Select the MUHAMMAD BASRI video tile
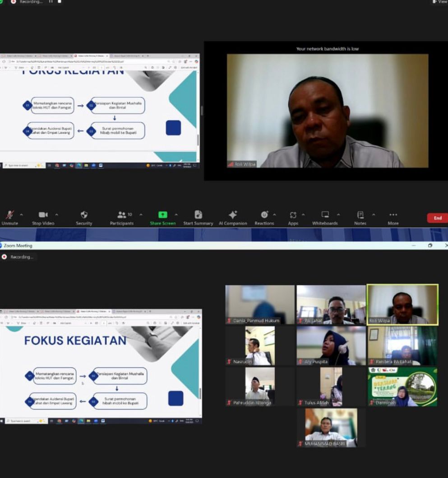This screenshot has width=448, height=478. click(x=331, y=427)
